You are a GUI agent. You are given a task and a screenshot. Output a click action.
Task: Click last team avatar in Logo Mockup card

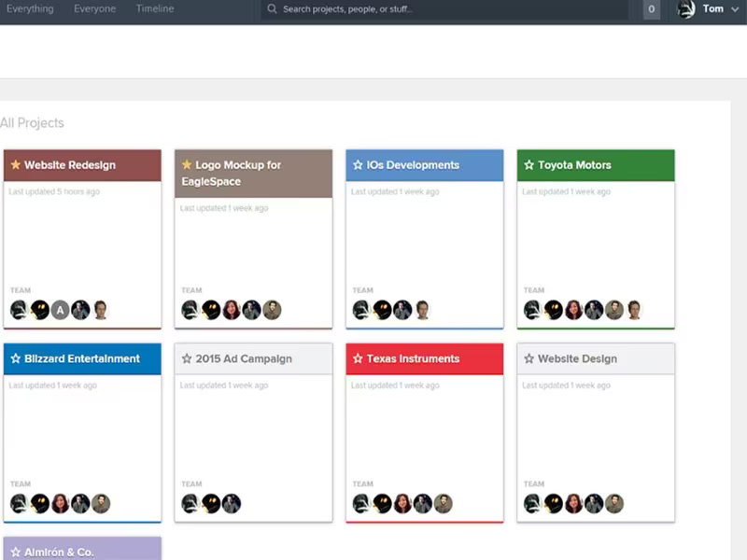272,310
